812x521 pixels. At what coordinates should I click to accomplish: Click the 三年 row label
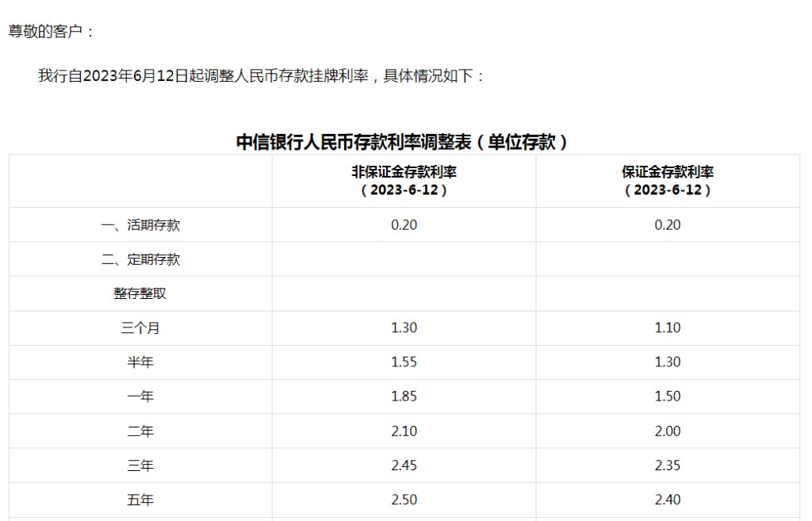(140, 465)
